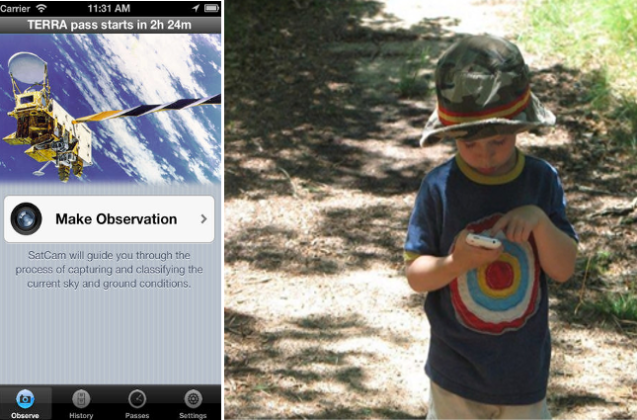Screen dimensions: 637x420
Task: Select the History tab label
Action: tap(81, 416)
